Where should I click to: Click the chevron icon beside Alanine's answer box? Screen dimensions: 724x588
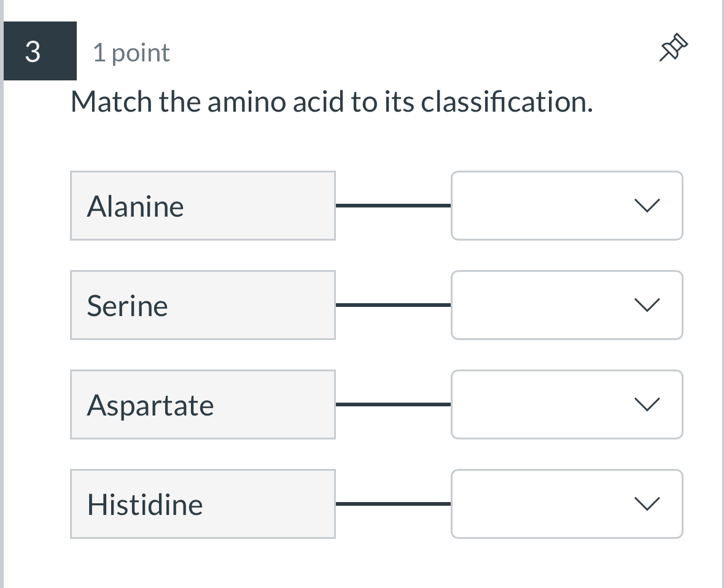[x=647, y=206]
